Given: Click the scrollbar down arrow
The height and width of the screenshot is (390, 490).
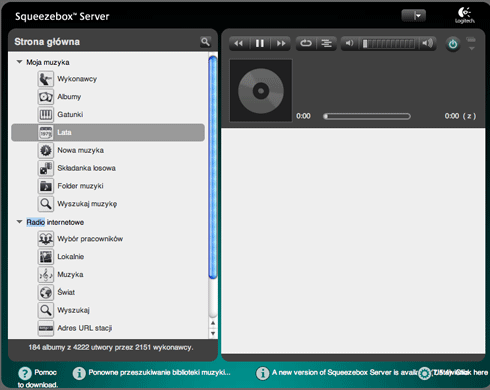Looking at the screenshot, I should 213,333.
